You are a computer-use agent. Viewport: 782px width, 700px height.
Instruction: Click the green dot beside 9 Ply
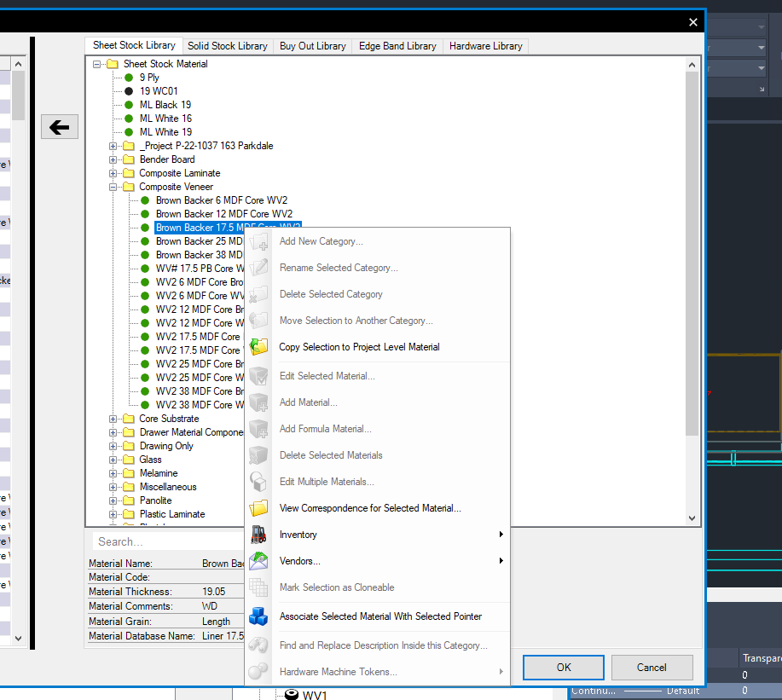[x=129, y=78]
